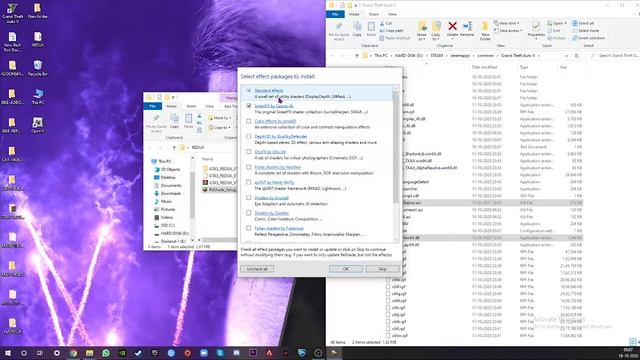The height and width of the screenshot is (360, 640).
Task: Select the This PC desktop icon
Action: tap(38, 97)
